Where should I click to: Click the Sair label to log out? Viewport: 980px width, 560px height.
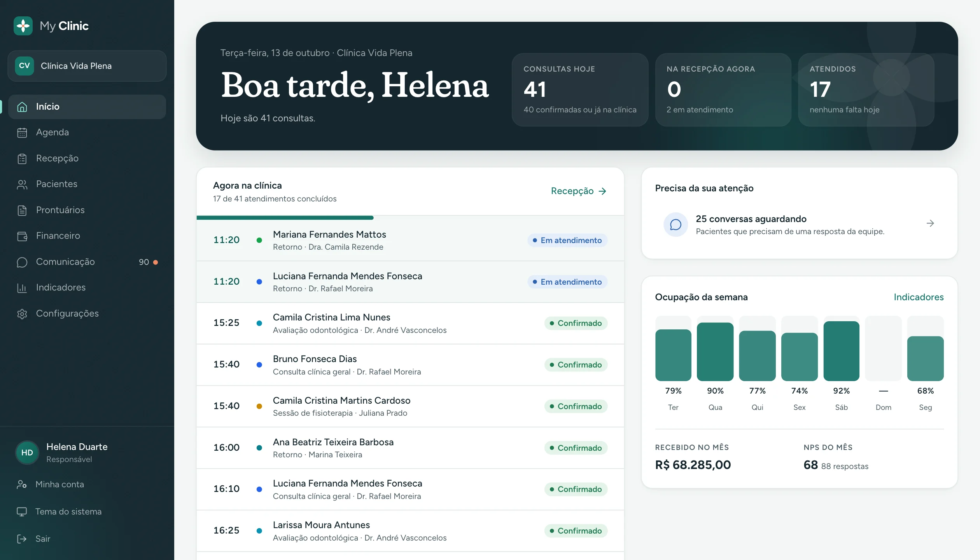pos(43,539)
